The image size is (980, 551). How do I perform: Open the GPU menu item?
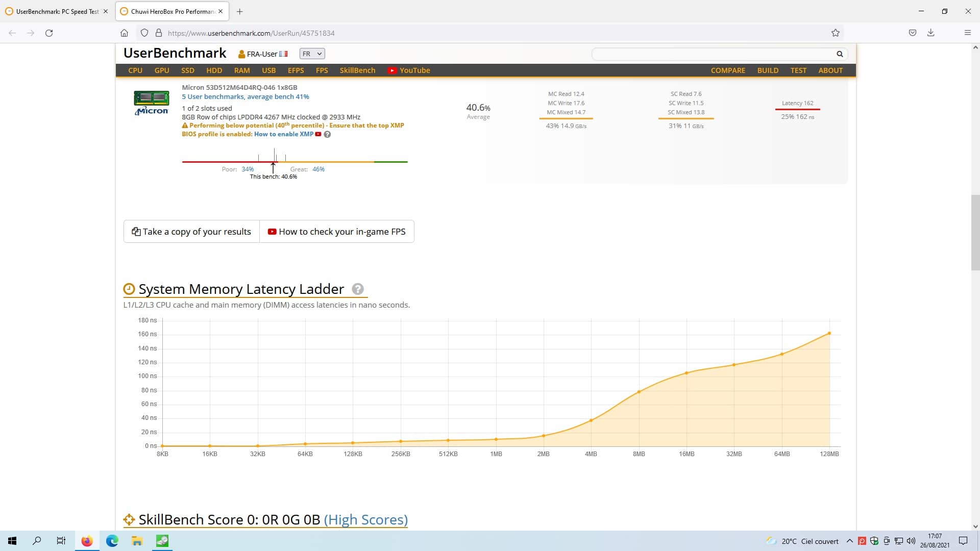[x=162, y=70]
